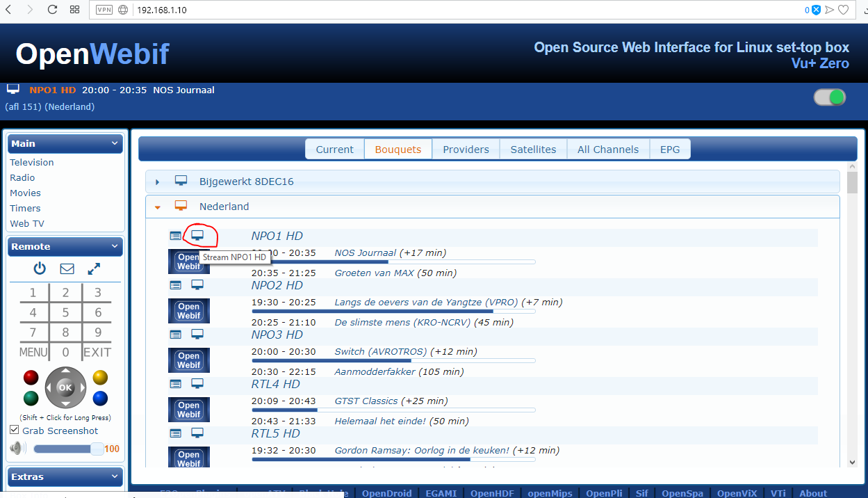868x498 pixels.
Task: Click the About link in footer
Action: click(813, 493)
